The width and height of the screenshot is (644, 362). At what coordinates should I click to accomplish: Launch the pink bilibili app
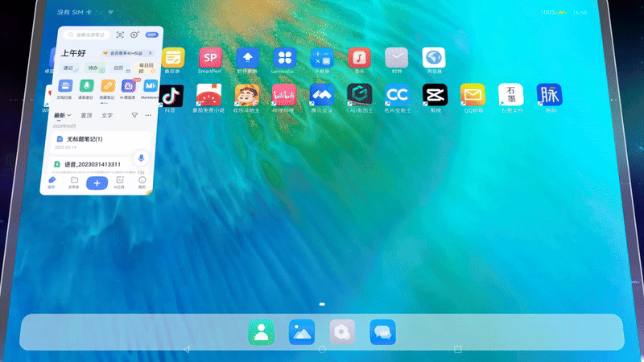click(x=284, y=95)
